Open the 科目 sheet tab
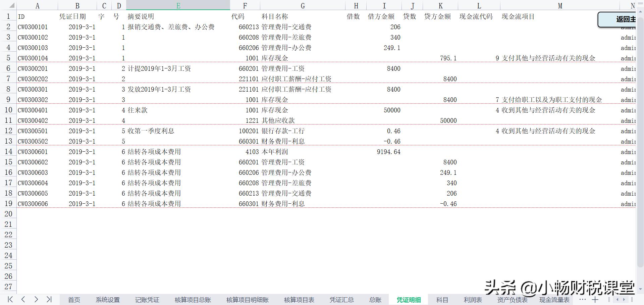The image size is (644, 305). [x=442, y=300]
